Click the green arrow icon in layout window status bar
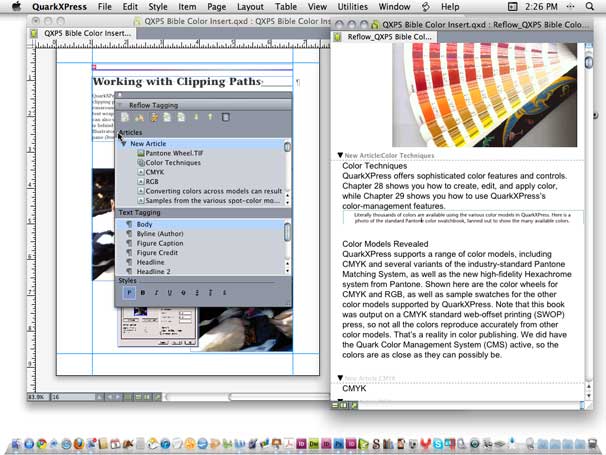 point(157,397)
